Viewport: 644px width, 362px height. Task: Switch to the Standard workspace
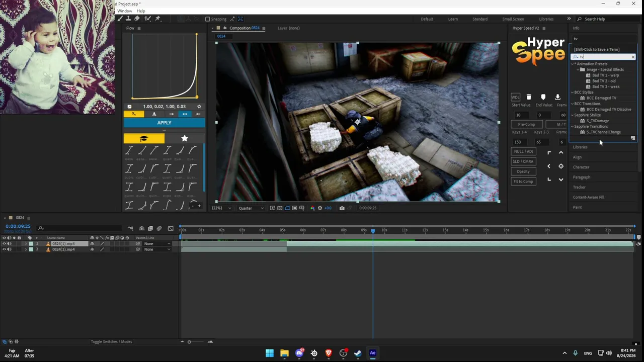[x=480, y=19]
